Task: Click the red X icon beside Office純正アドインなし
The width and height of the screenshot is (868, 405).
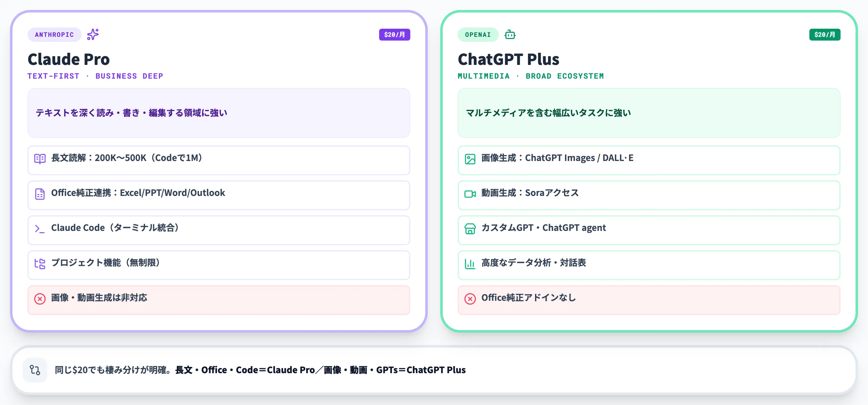Action: pos(470,298)
